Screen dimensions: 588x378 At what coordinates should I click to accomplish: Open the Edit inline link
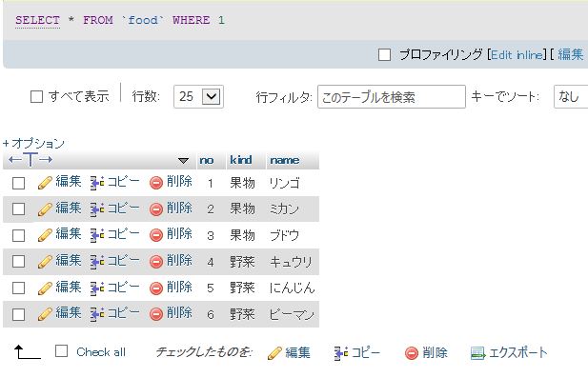[517, 54]
